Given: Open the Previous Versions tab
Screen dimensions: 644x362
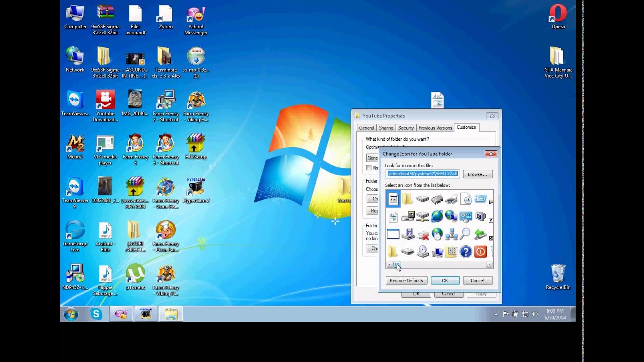Looking at the screenshot, I should [435, 128].
